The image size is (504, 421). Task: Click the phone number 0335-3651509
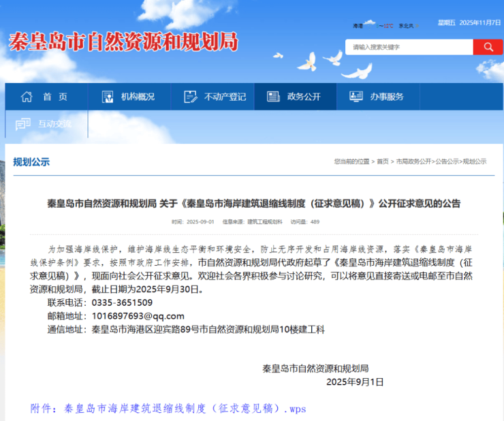(122, 302)
